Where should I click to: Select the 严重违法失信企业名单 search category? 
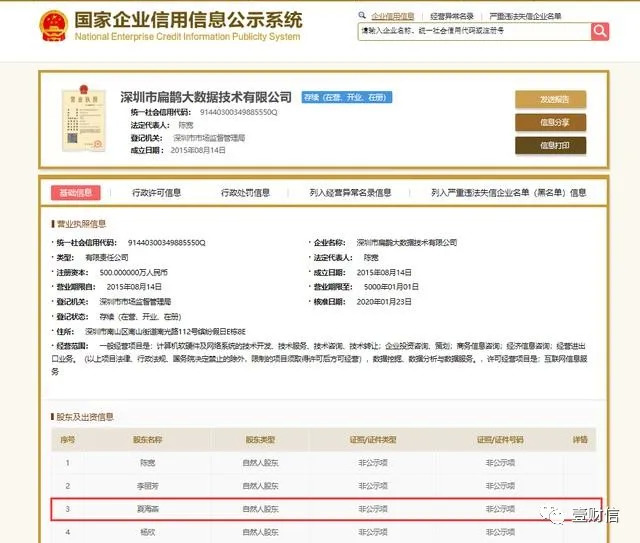(x=525, y=16)
